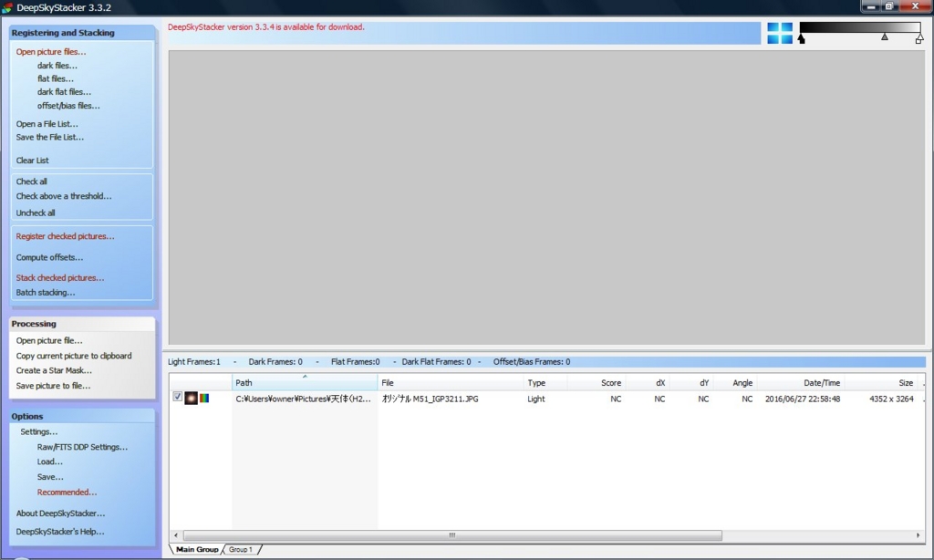Sort by the Type column header

coord(545,382)
